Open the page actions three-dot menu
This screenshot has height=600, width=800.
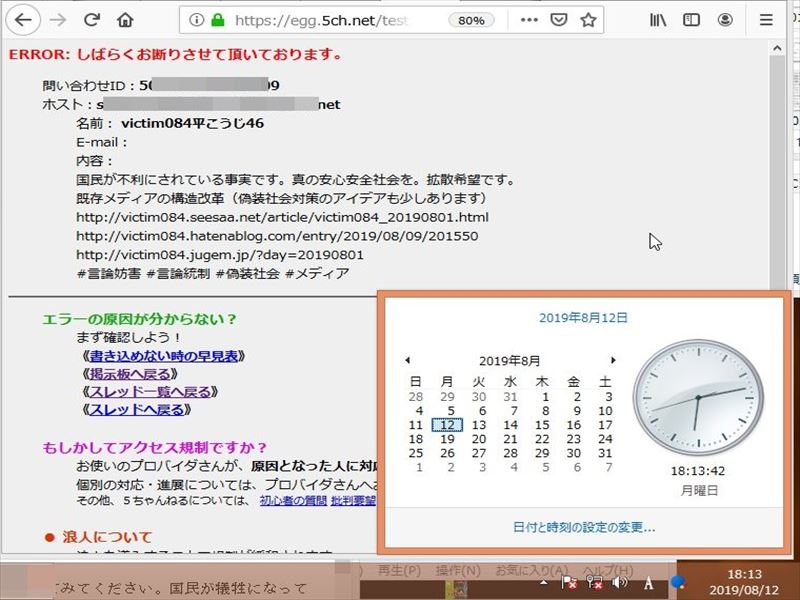[x=527, y=19]
